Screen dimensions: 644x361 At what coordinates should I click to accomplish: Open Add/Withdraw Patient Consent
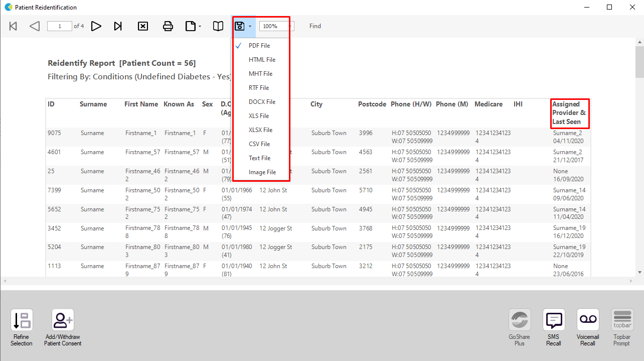(x=63, y=328)
